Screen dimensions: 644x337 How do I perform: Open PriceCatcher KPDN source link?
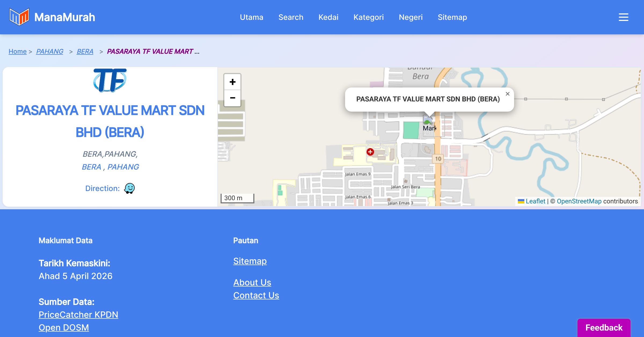pos(78,314)
